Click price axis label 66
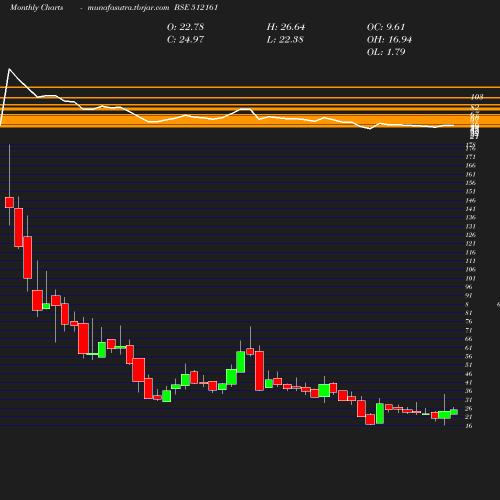500x500 pixels. click(x=469, y=339)
